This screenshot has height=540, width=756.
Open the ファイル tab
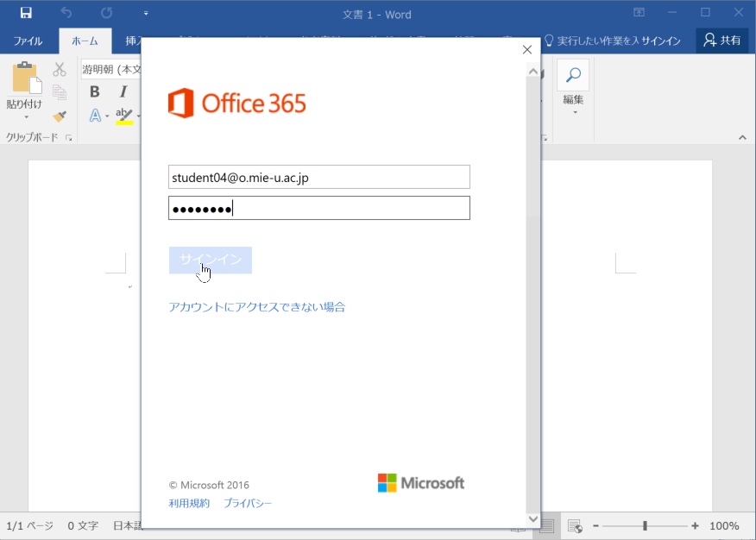coord(28,41)
